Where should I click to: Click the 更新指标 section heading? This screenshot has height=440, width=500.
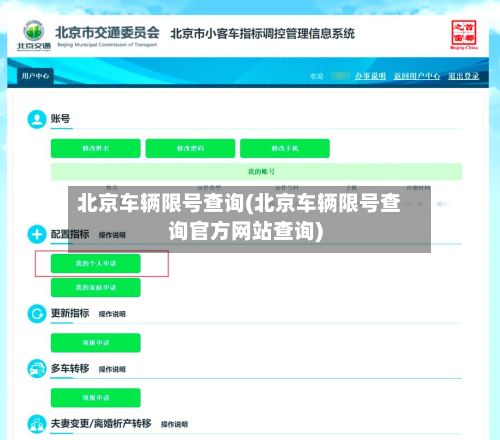pyautogui.click(x=70, y=313)
